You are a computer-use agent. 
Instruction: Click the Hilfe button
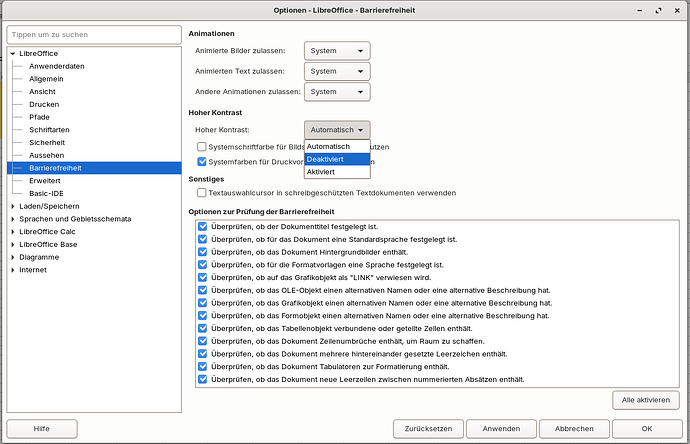click(x=42, y=429)
